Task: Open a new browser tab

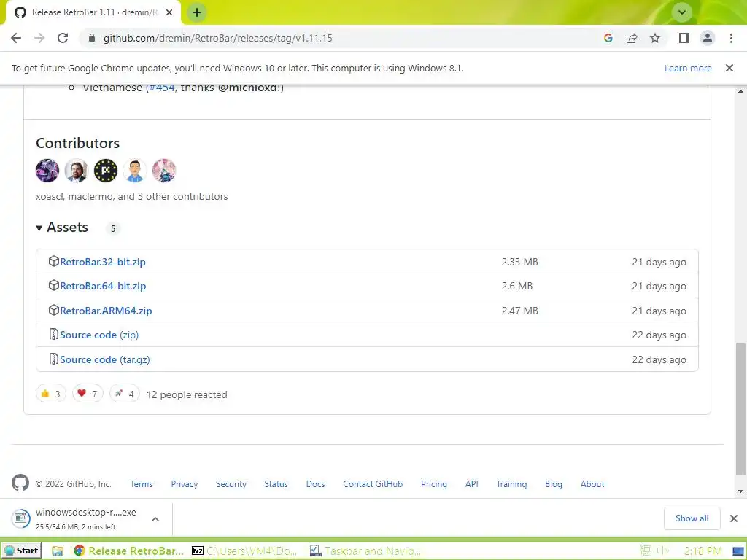Action: click(x=197, y=12)
